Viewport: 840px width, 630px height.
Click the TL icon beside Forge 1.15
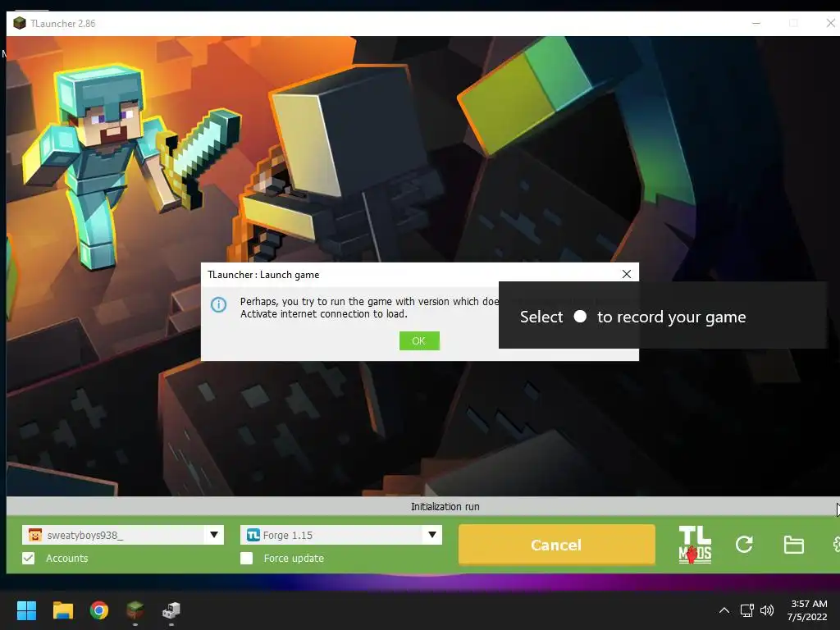[x=253, y=535]
